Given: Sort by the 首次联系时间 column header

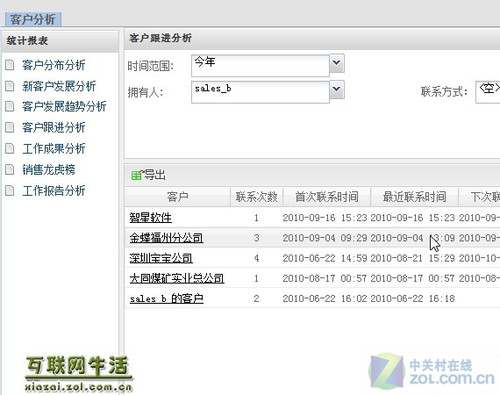Looking at the screenshot, I should [327, 197].
